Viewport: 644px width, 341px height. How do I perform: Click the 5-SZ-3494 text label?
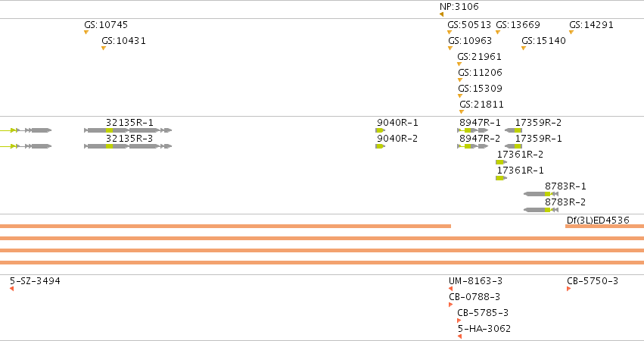tap(35, 281)
